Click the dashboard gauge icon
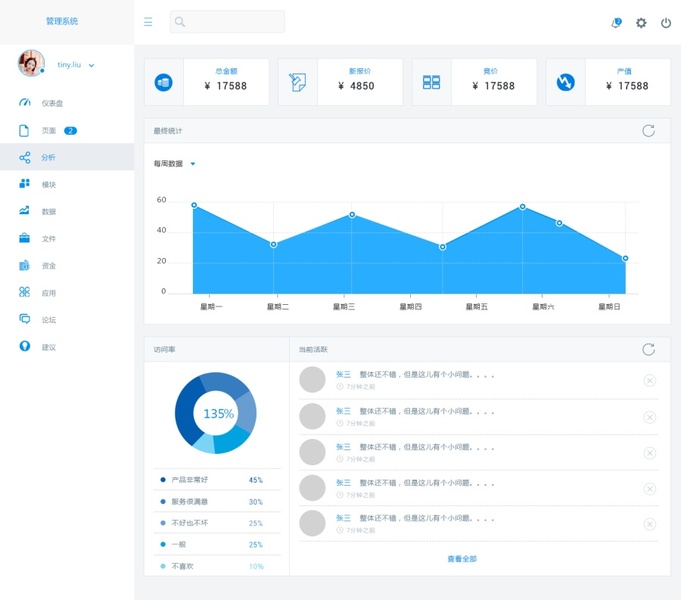 (24, 103)
